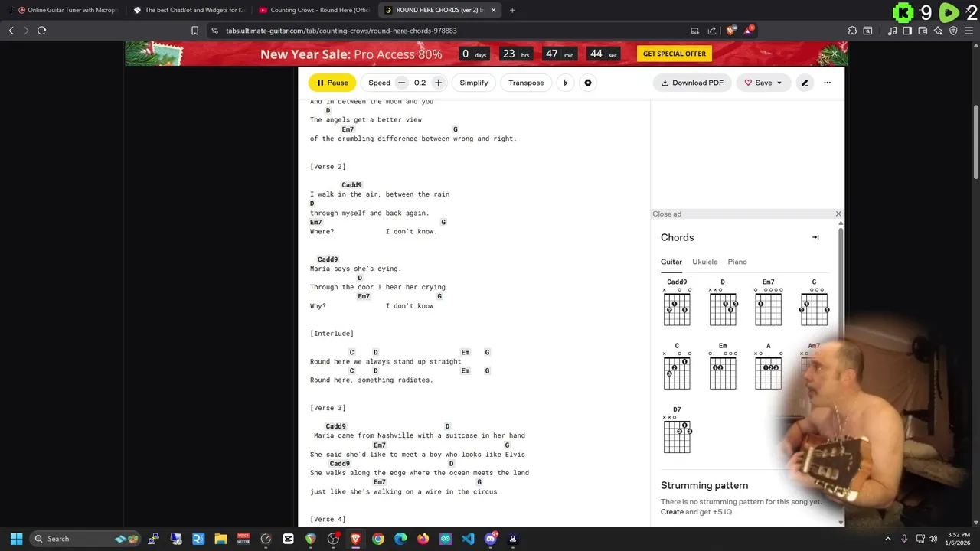Open Firefox from the taskbar
Screen dimensions: 980x551
[423, 539]
